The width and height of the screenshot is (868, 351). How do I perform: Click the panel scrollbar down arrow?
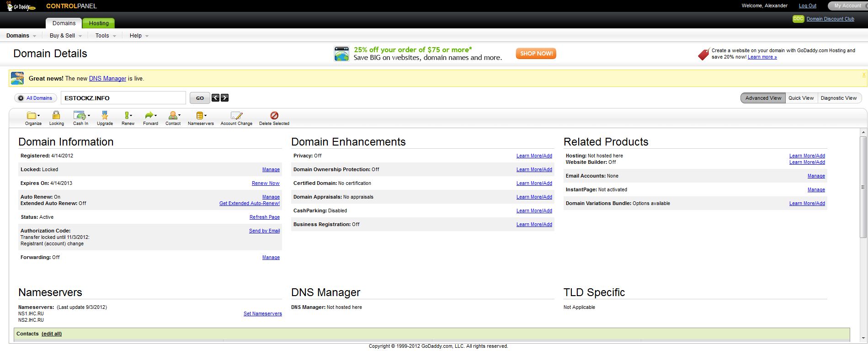(863, 338)
